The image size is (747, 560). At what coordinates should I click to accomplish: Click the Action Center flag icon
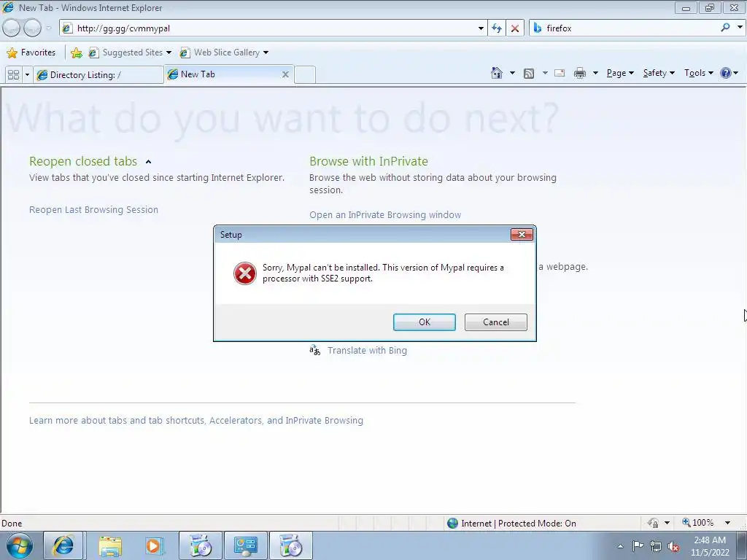(x=638, y=546)
